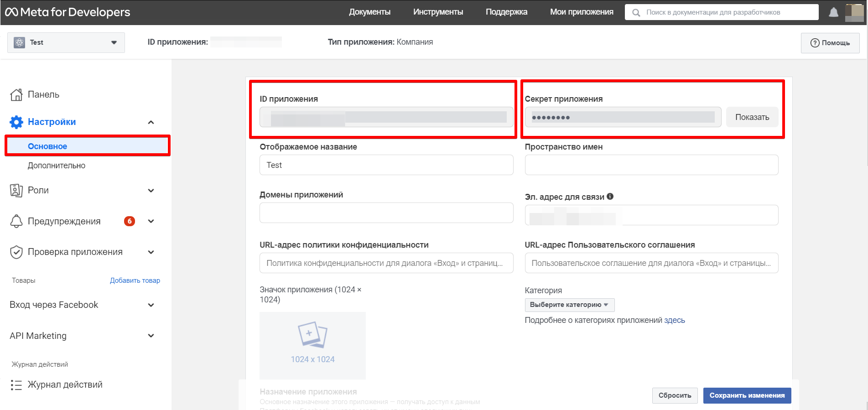
Task: Click the Настройки gear icon
Action: coord(16,122)
